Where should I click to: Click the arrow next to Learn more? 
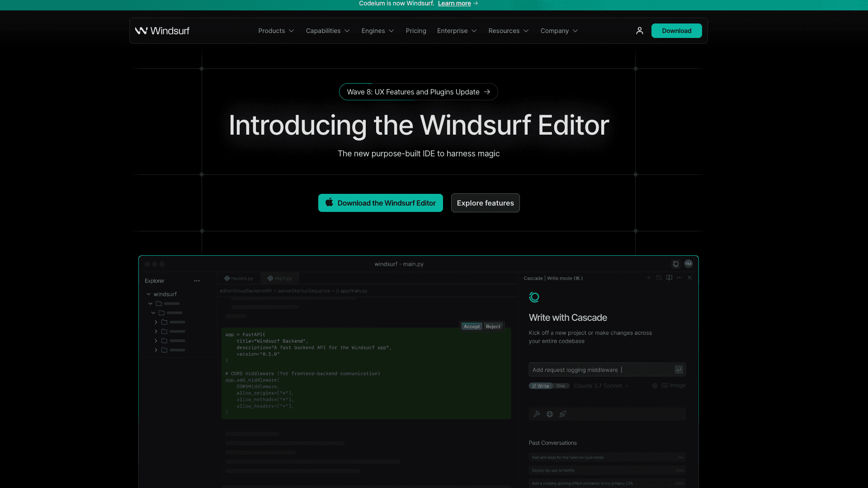click(x=476, y=3)
